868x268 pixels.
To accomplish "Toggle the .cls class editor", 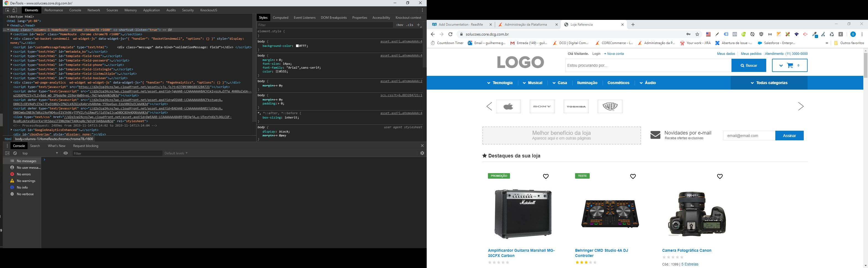I will point(410,25).
